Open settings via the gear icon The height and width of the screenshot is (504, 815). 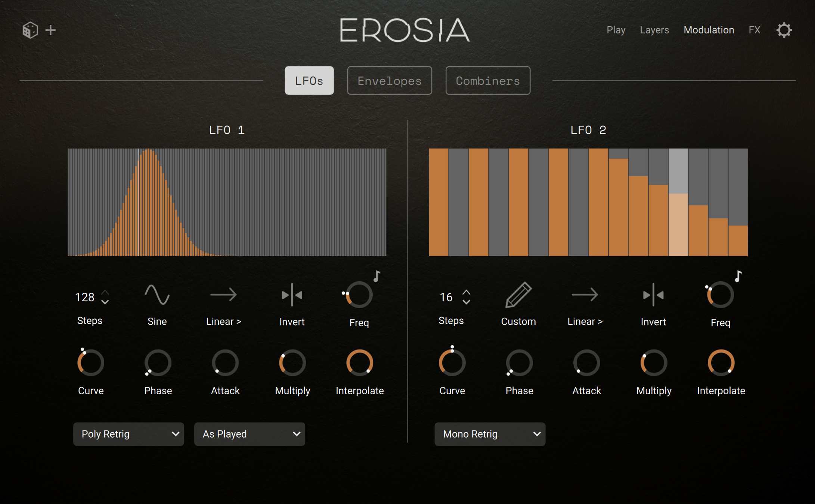(784, 30)
